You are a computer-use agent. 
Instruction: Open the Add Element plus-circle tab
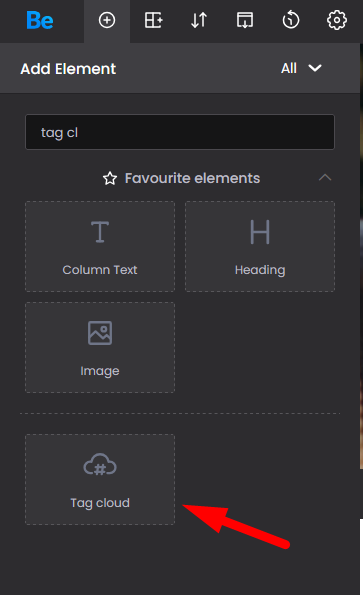point(107,20)
